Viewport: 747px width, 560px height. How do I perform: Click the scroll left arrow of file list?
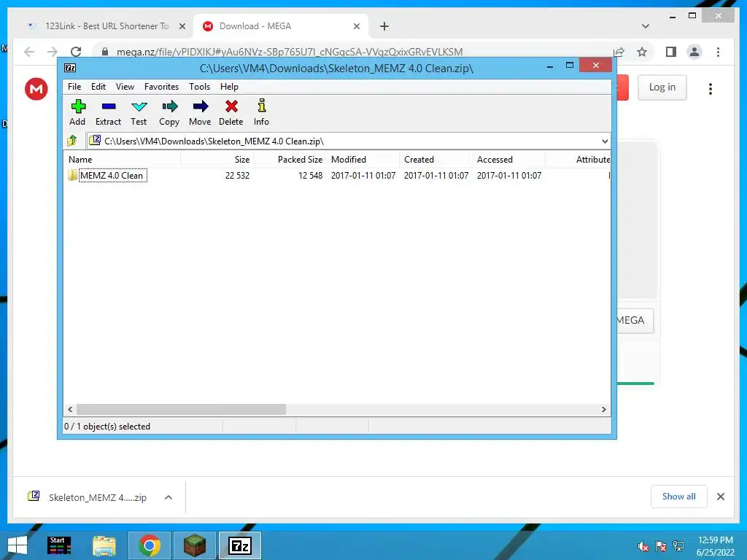pyautogui.click(x=71, y=410)
